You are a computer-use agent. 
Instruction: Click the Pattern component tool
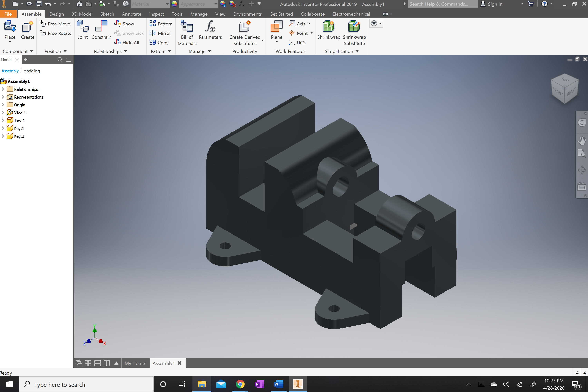point(161,24)
